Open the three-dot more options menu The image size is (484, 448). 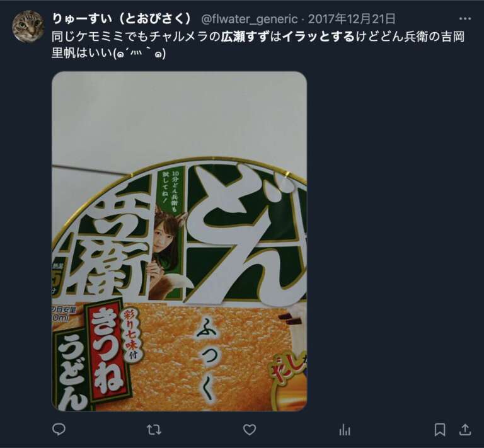[465, 19]
